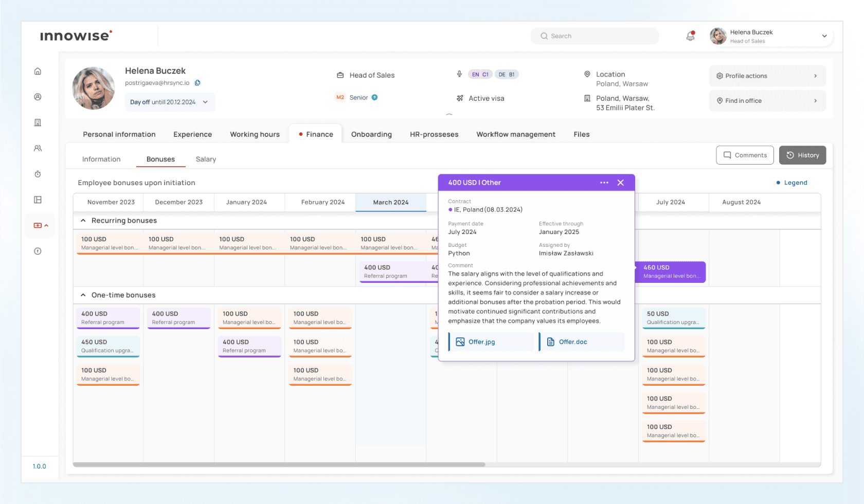Screen dimensions: 864x504
Task: Open the three-dots menu in bonus popup
Action: click(604, 183)
